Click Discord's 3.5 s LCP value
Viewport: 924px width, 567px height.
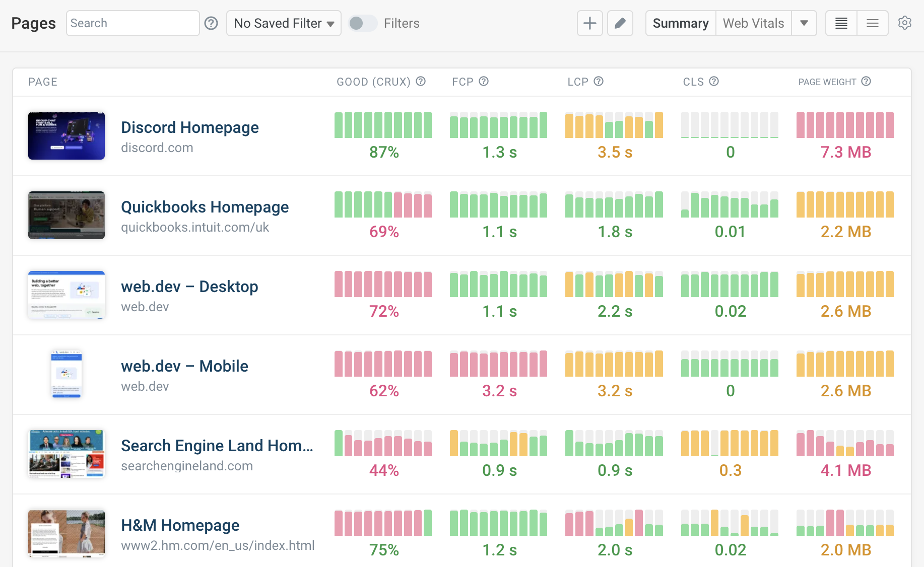point(615,152)
